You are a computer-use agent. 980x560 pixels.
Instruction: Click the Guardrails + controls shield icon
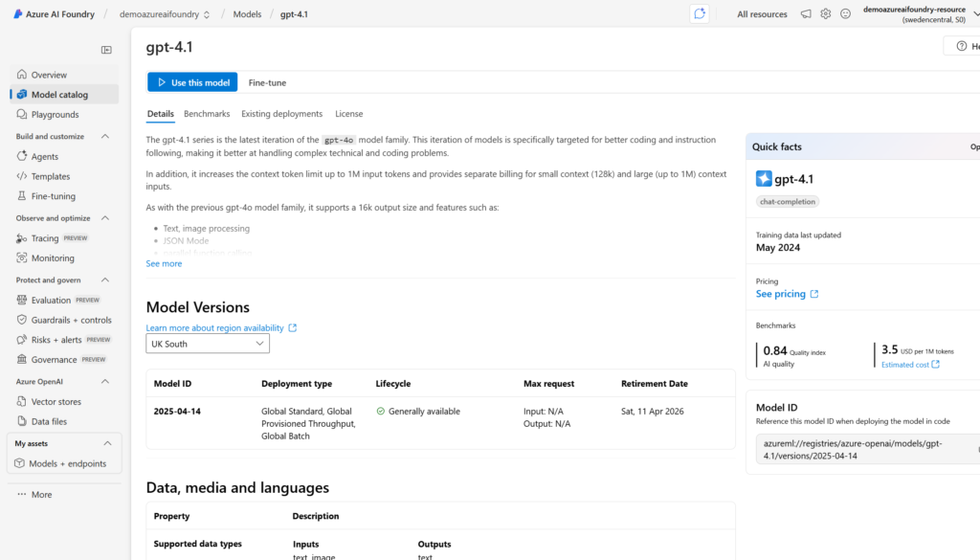tap(22, 320)
